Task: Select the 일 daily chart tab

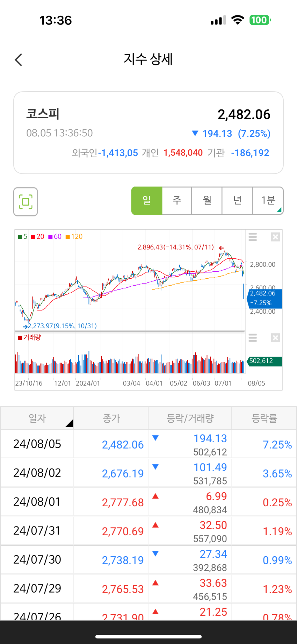Action: [x=147, y=201]
